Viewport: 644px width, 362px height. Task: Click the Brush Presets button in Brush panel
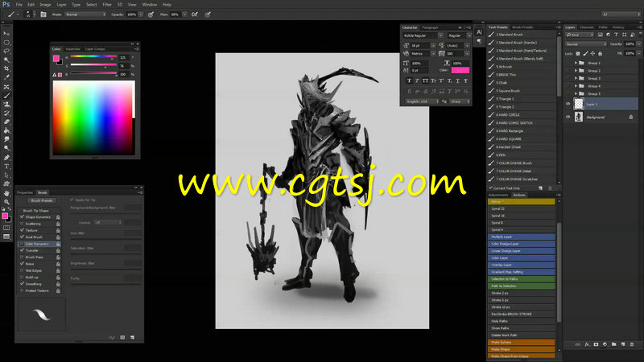click(x=42, y=200)
